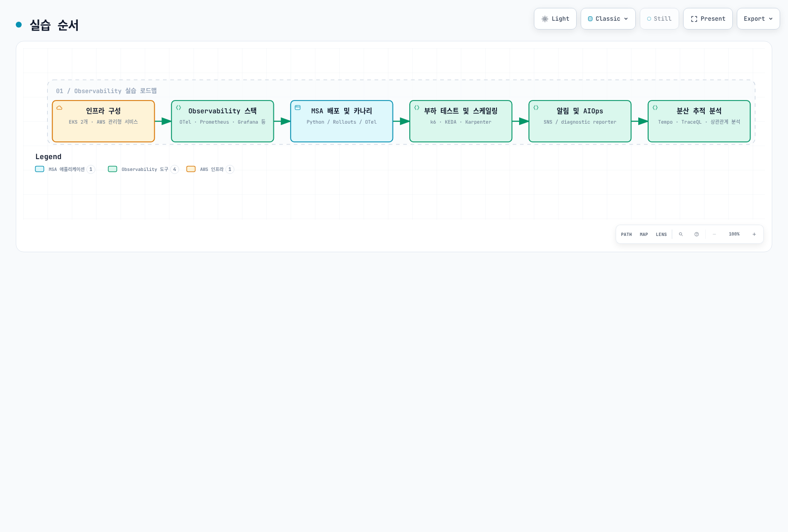Switch to LENS view mode
Viewport: 788px width, 532px height.
(661, 234)
